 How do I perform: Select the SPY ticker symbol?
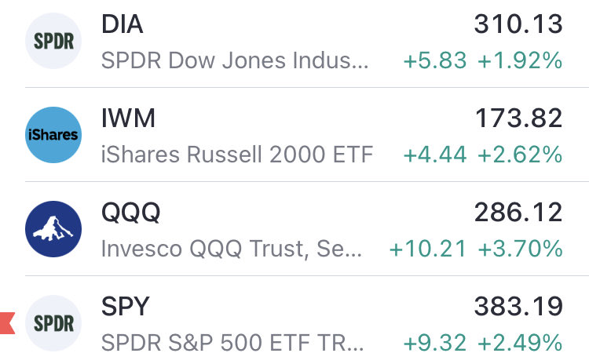tap(127, 307)
